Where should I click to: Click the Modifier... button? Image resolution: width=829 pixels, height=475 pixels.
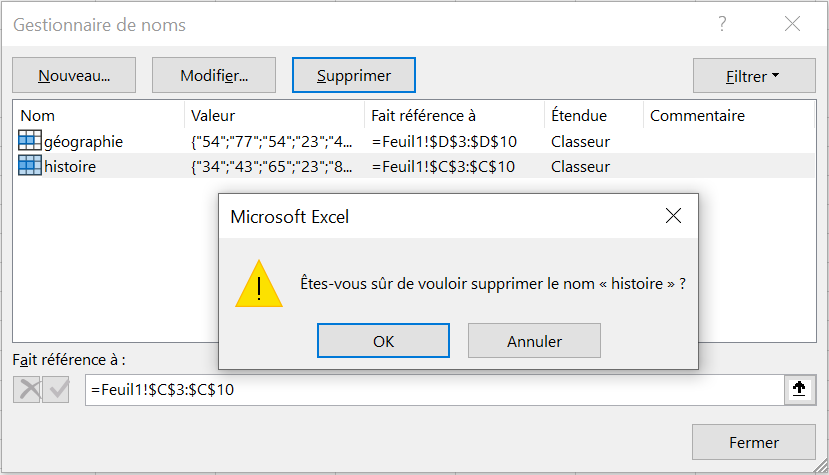214,75
